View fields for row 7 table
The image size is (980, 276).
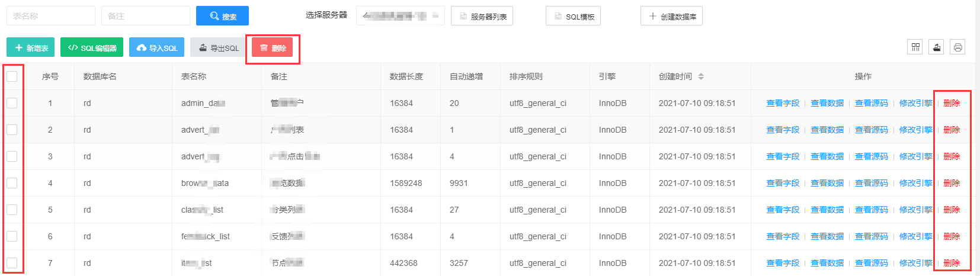click(783, 263)
